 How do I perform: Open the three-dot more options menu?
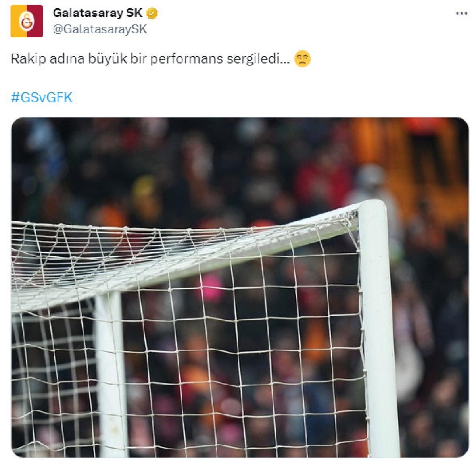[x=461, y=13]
